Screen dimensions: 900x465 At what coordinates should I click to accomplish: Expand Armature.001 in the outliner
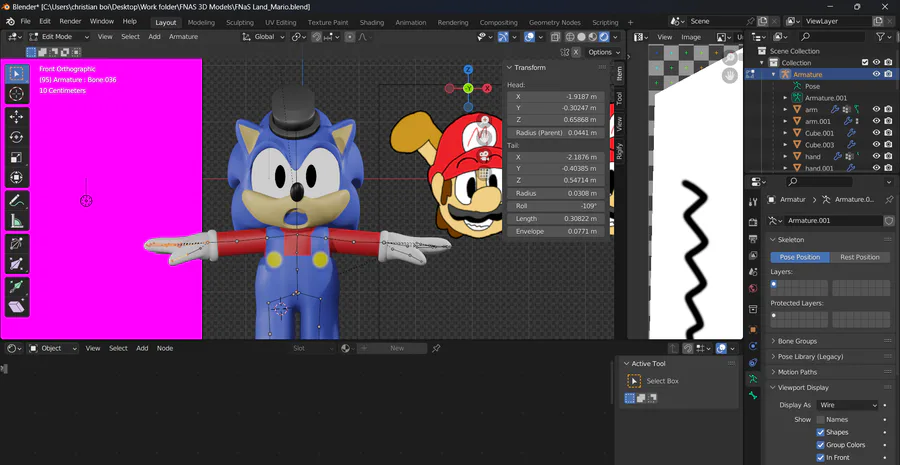pyautogui.click(x=785, y=98)
